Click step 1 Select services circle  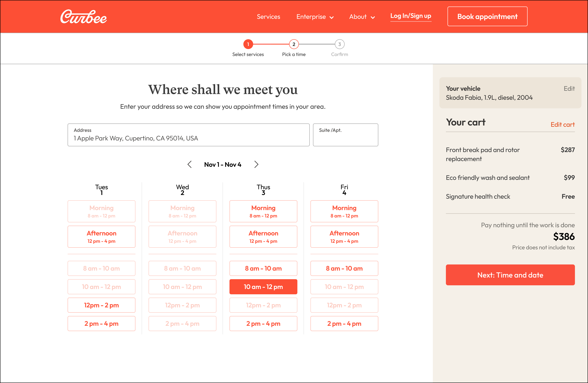pos(248,44)
